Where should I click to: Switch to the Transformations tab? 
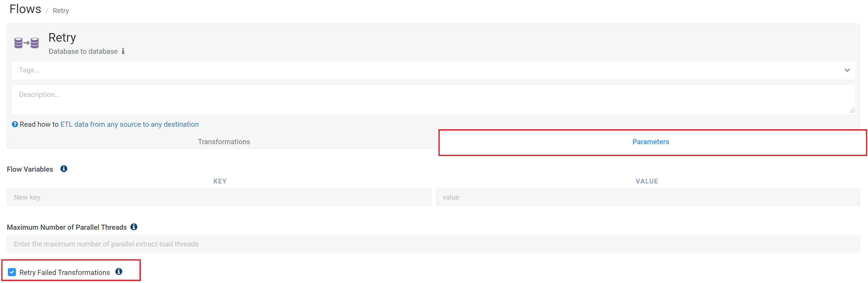coord(224,142)
